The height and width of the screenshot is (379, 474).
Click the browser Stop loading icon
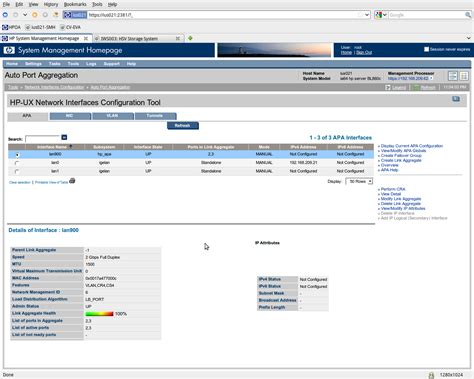pos(45,15)
